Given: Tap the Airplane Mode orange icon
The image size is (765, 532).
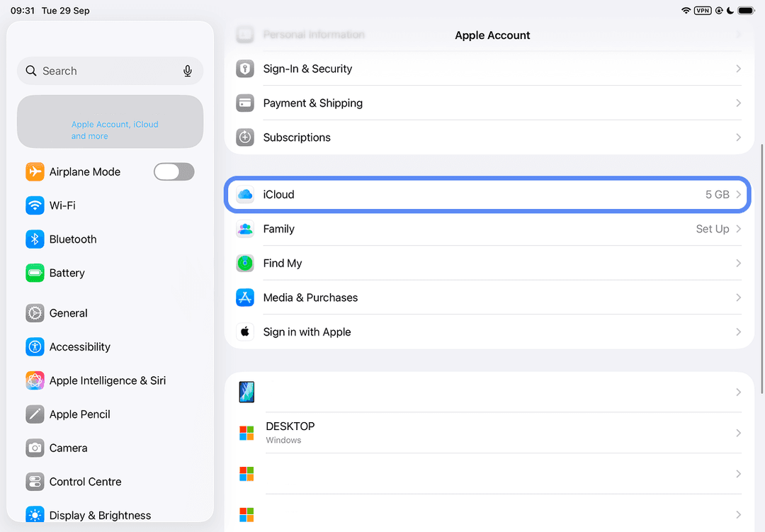Looking at the screenshot, I should click(x=35, y=172).
